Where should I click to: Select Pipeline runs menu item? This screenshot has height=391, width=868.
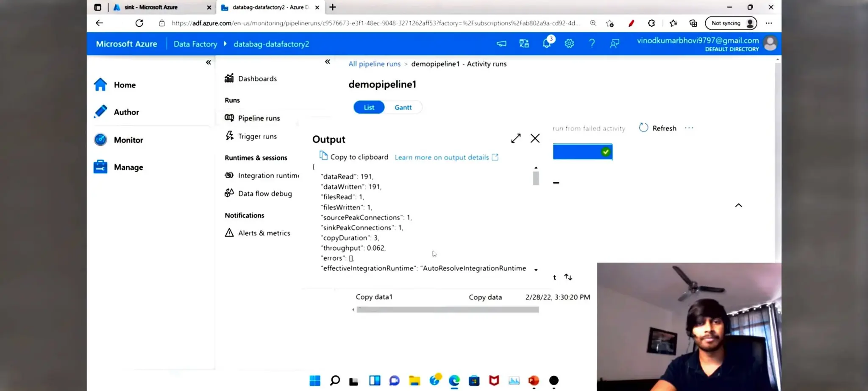click(252, 118)
